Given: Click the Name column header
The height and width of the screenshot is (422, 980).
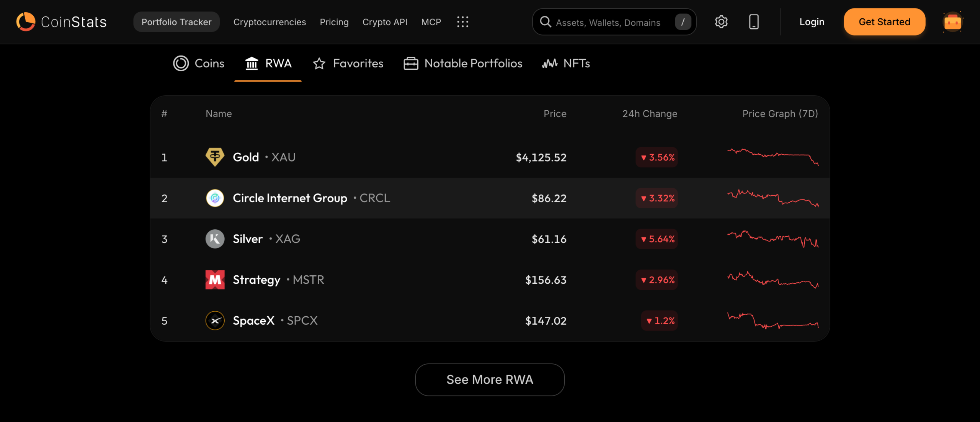Looking at the screenshot, I should pyautogui.click(x=219, y=114).
